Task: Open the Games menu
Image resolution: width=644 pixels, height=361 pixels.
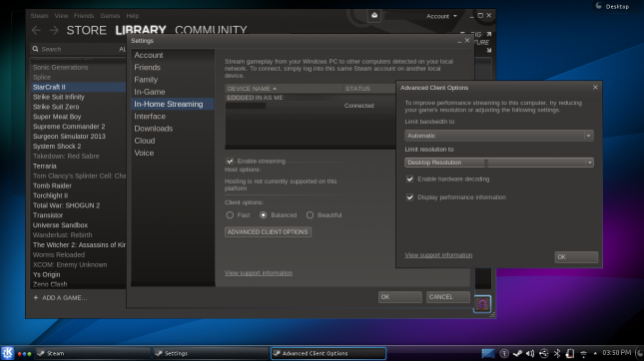Action: click(x=110, y=16)
